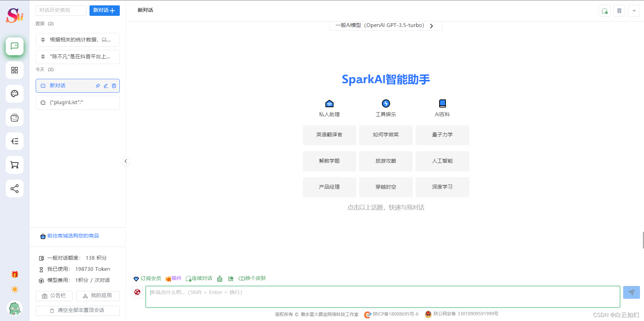Select the AI百科 category tab
Screen dimensions: 644x321
coord(442,108)
